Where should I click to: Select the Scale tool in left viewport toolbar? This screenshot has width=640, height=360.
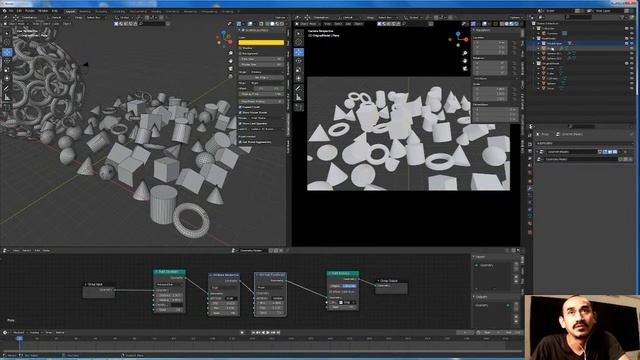click(x=7, y=69)
